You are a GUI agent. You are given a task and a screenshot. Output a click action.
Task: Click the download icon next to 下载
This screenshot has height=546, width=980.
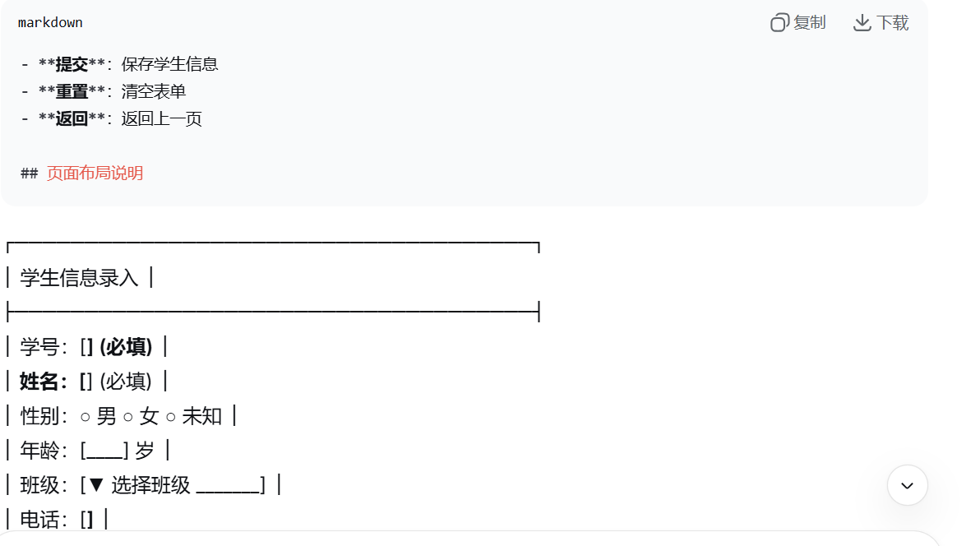coord(862,22)
